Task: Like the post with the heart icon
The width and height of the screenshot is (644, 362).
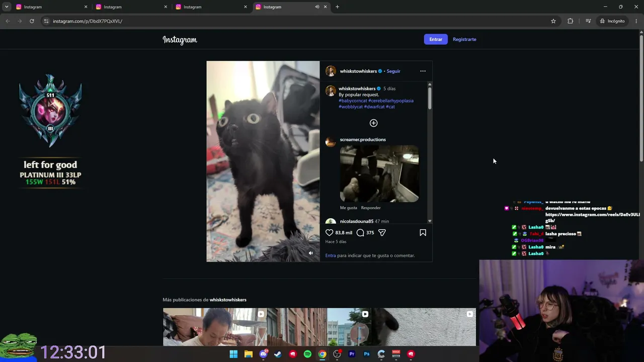Action: click(x=330, y=233)
